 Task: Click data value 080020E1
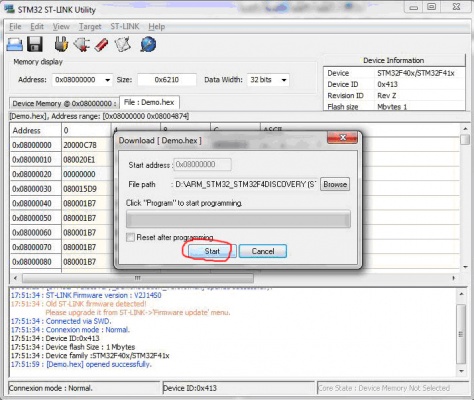[79, 160]
